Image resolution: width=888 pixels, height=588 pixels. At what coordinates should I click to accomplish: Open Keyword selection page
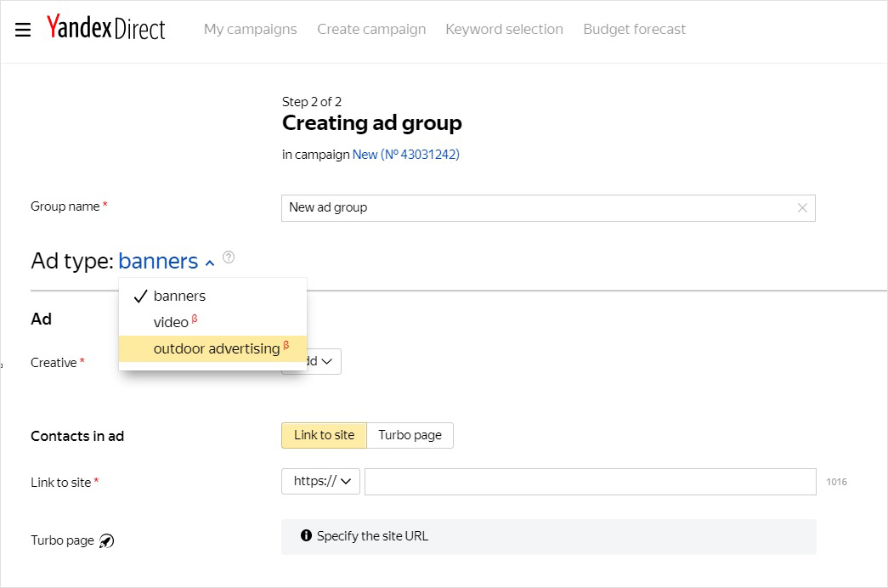pos(504,30)
